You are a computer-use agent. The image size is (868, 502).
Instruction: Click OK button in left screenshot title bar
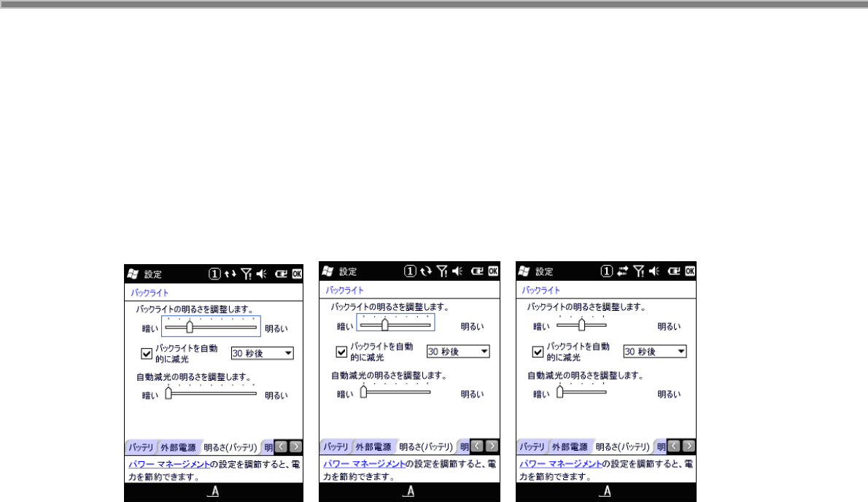(x=298, y=274)
